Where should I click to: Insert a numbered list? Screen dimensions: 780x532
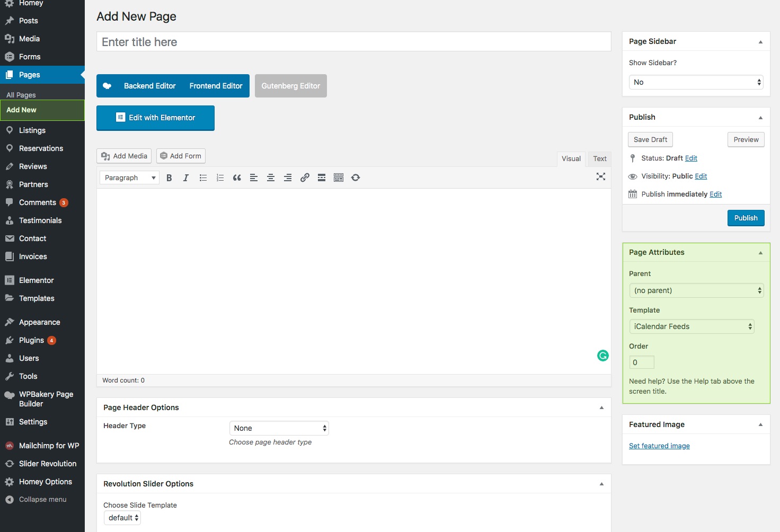click(x=220, y=178)
